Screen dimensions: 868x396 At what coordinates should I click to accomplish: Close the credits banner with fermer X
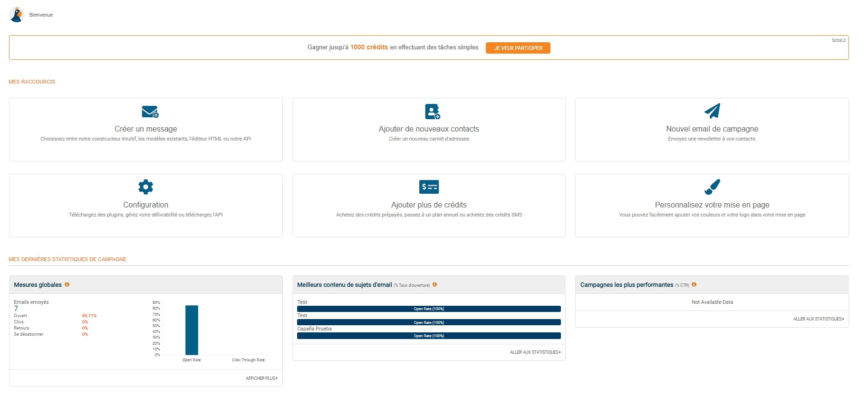838,40
